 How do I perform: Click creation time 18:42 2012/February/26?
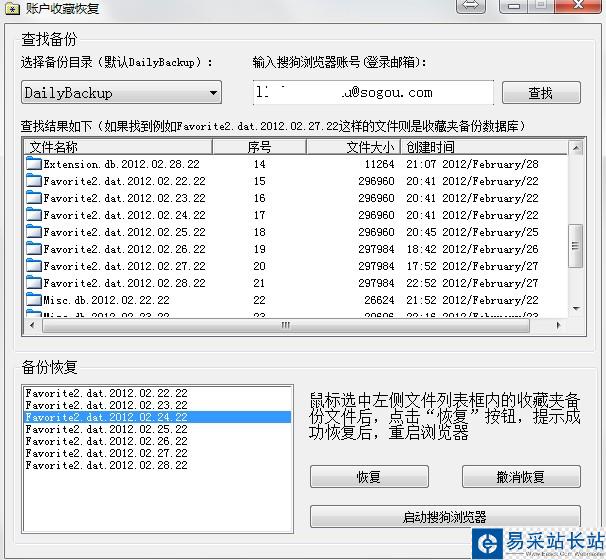pos(472,249)
